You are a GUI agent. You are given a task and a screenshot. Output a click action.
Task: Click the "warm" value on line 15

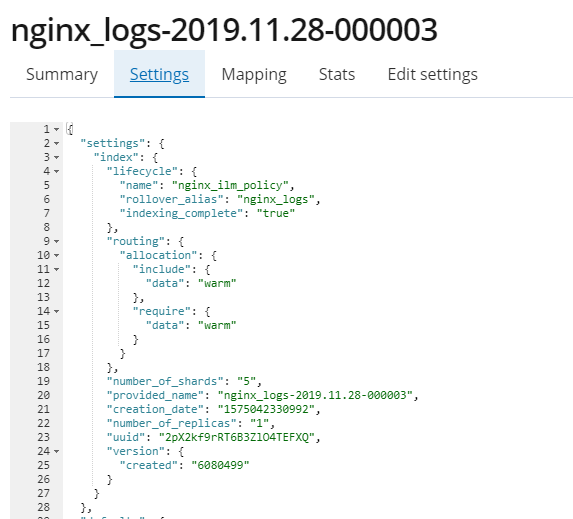point(217,325)
